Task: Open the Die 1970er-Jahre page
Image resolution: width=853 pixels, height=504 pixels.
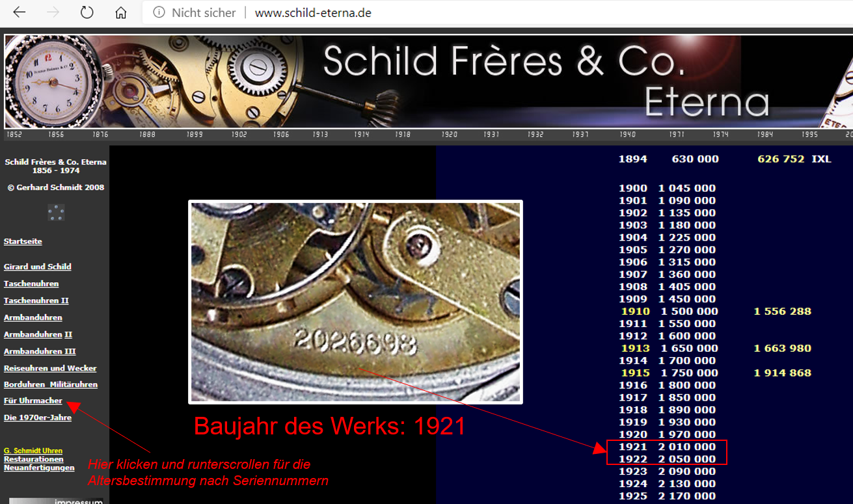Action: pyautogui.click(x=37, y=418)
